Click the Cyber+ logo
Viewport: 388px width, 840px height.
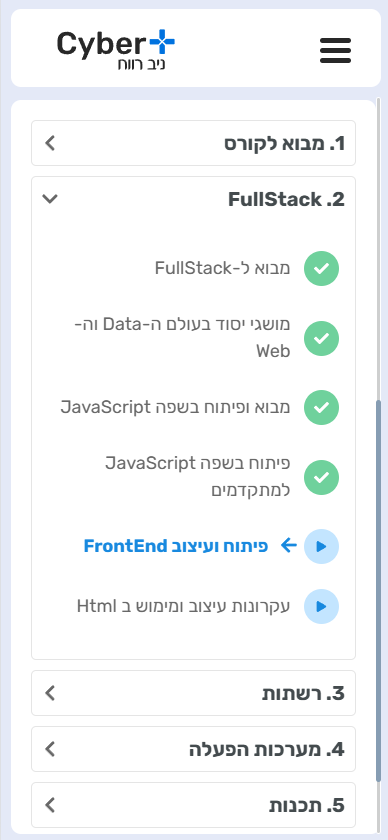click(x=116, y=50)
